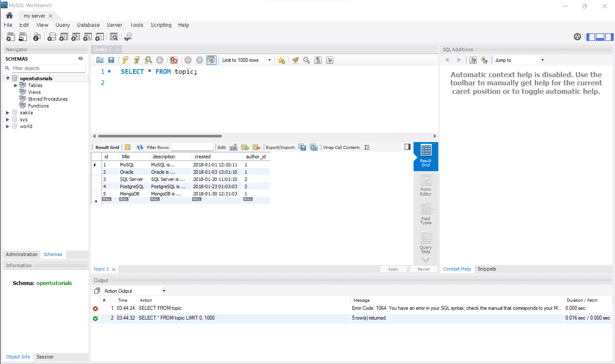Image resolution: width=615 pixels, height=364 pixels.
Task: Toggle stop-on-error execution button
Action: click(x=174, y=60)
